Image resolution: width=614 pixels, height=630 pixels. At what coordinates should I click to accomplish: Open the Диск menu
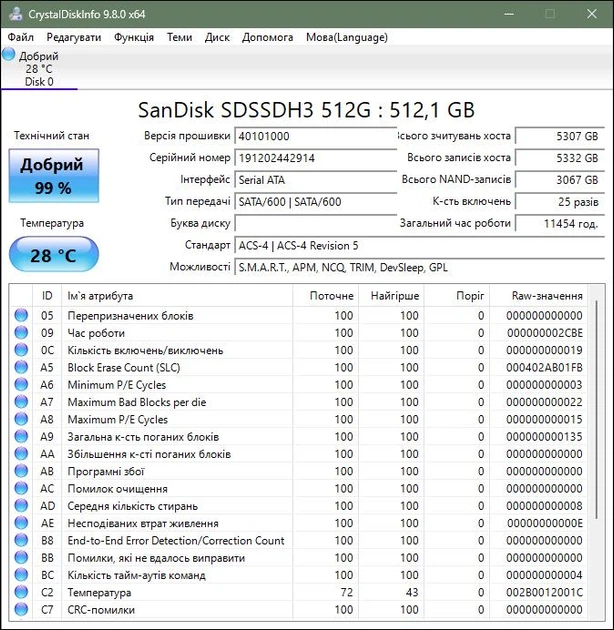click(217, 37)
